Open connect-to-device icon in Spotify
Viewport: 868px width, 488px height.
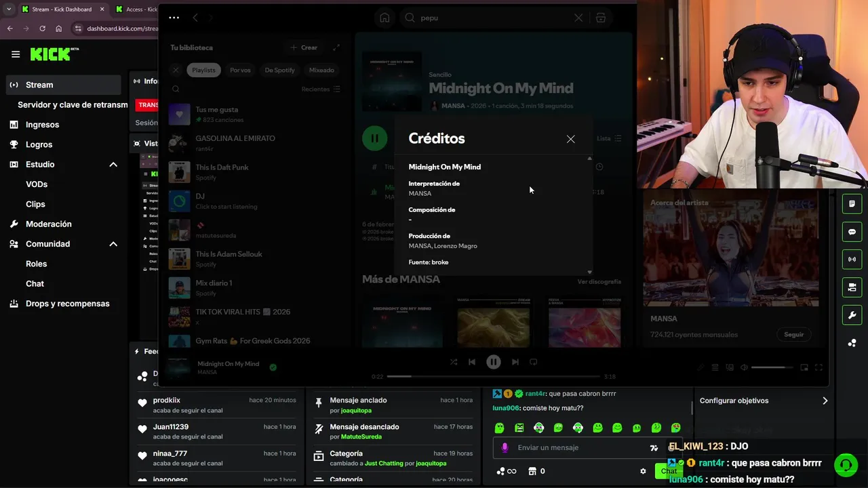point(730,367)
